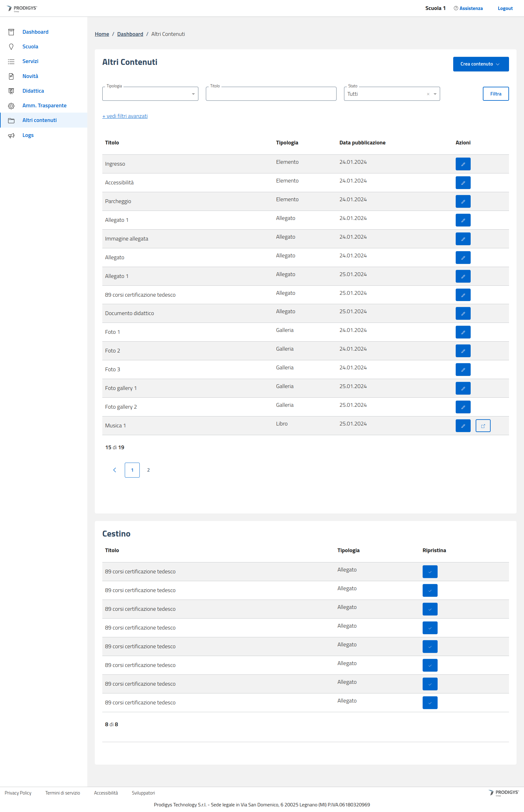The height and width of the screenshot is (812, 524).
Task: Focus the Titolo filter text field
Action: [271, 94]
